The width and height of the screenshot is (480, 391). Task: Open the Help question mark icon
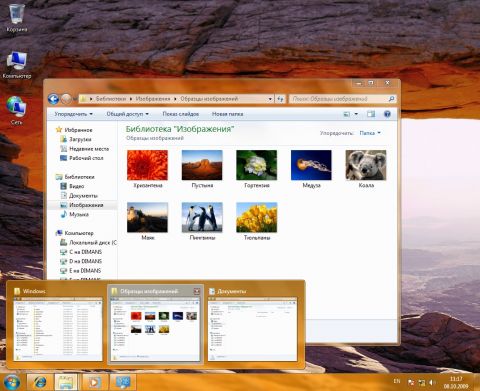click(x=387, y=114)
